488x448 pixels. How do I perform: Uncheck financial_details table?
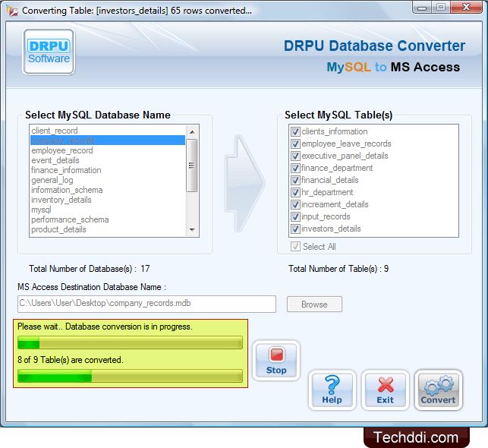[x=295, y=180]
